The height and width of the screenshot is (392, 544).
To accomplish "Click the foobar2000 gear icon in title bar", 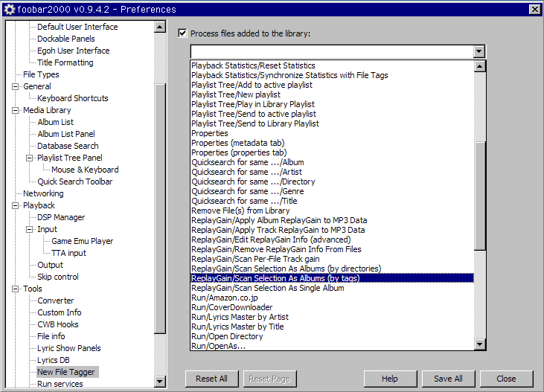I will [10, 10].
